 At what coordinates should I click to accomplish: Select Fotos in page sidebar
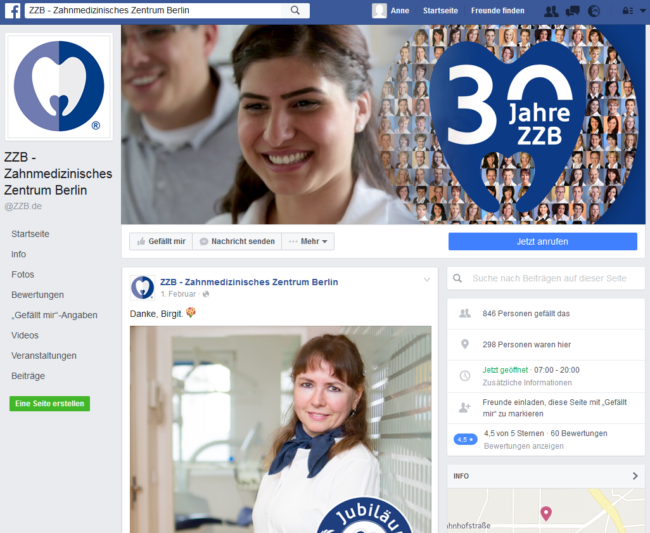pyautogui.click(x=23, y=274)
